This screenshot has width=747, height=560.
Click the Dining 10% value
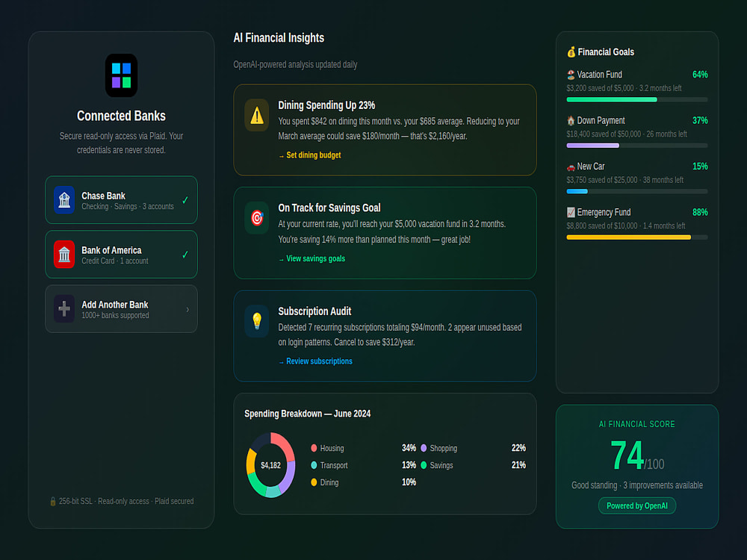pos(409,482)
